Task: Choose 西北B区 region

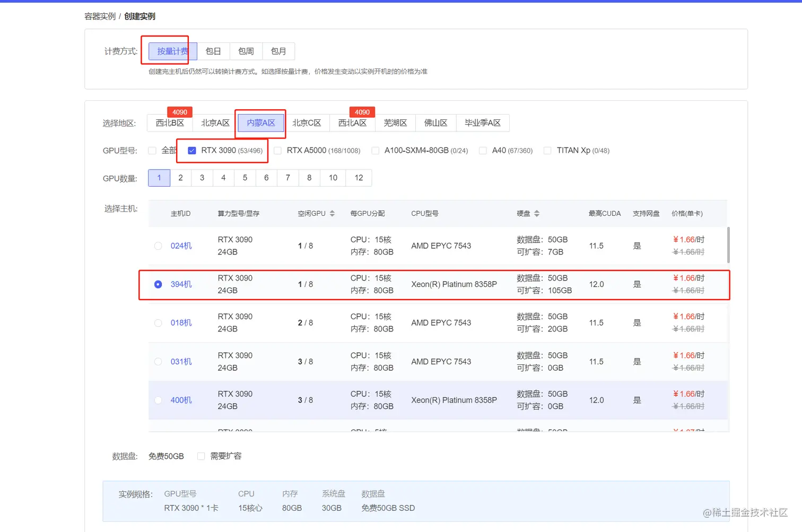Action: click(170, 123)
